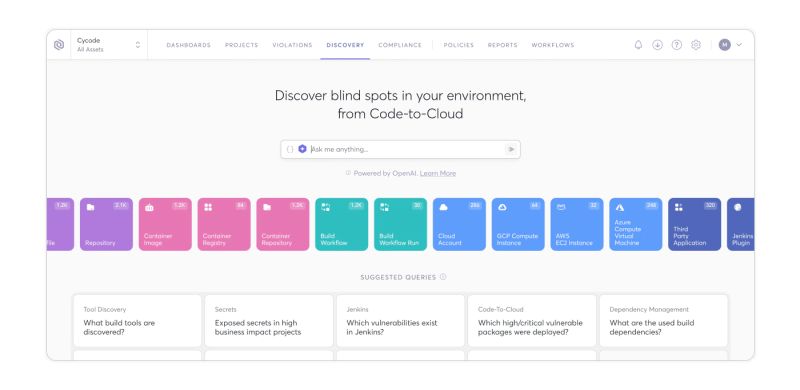Click the Suggested Queries info icon

[x=443, y=277]
